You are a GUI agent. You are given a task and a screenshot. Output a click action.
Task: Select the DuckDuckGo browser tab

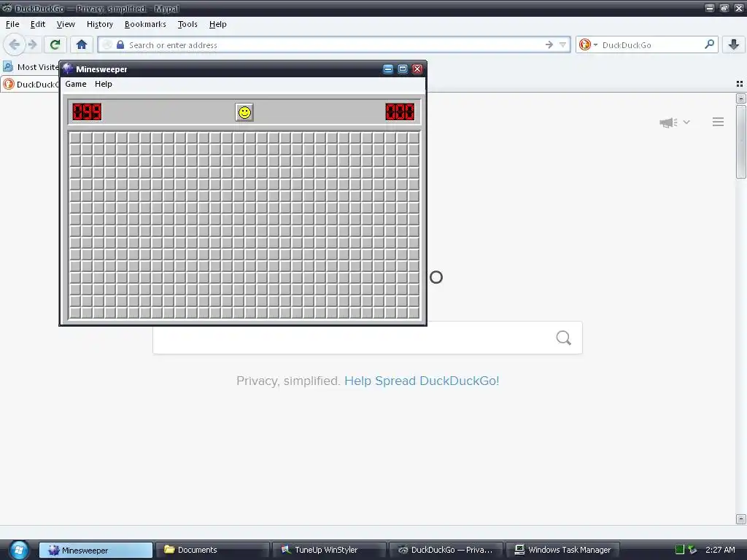pos(31,85)
